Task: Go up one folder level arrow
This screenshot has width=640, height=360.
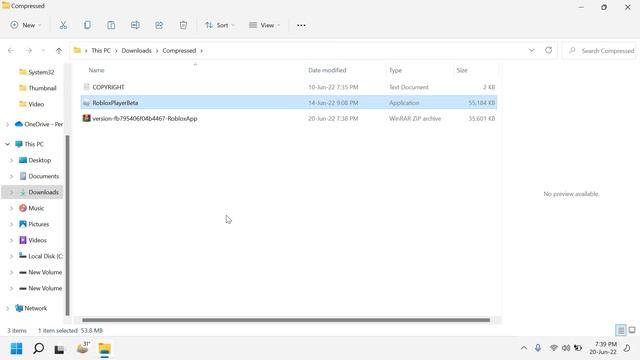Action: pos(59,51)
